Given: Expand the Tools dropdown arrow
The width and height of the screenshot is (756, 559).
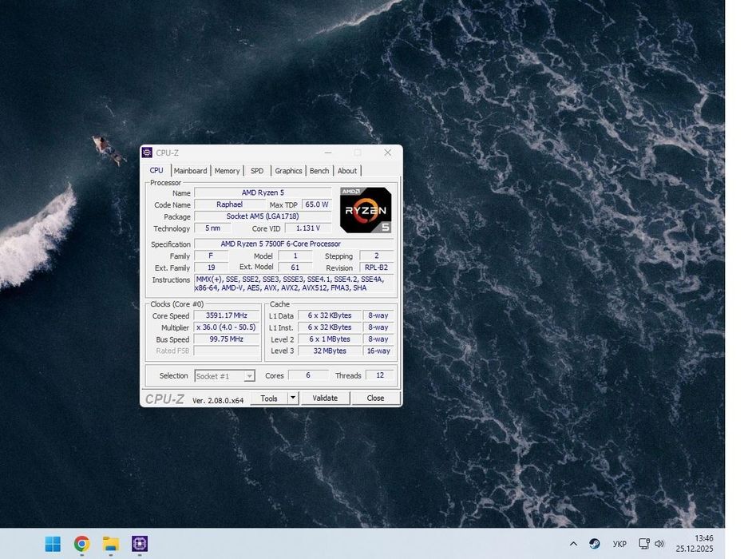Looking at the screenshot, I should pyautogui.click(x=293, y=398).
